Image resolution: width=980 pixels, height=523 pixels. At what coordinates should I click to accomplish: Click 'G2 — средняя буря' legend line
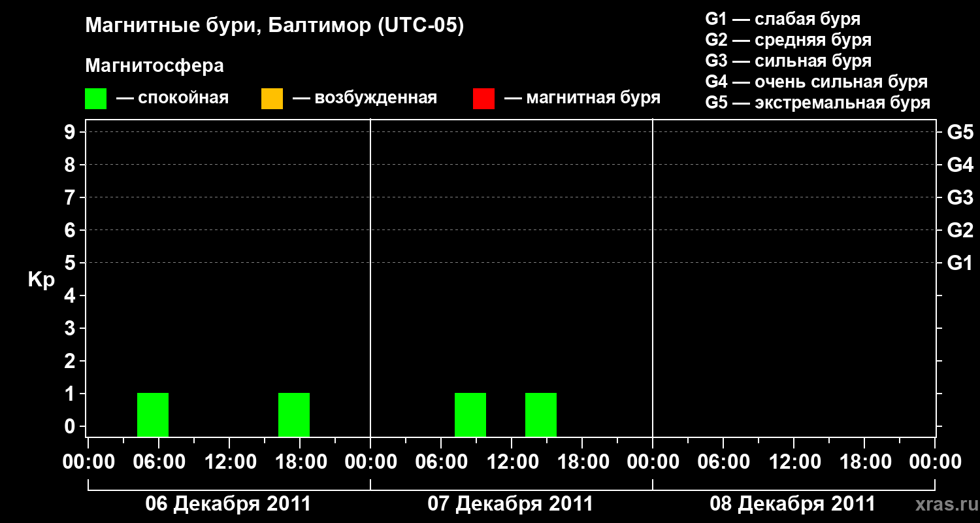click(x=788, y=40)
